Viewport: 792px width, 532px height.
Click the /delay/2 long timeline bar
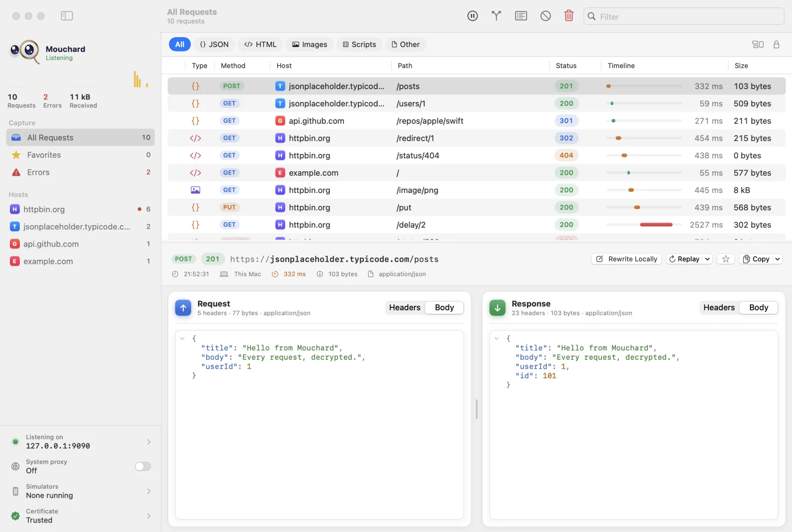(656, 225)
